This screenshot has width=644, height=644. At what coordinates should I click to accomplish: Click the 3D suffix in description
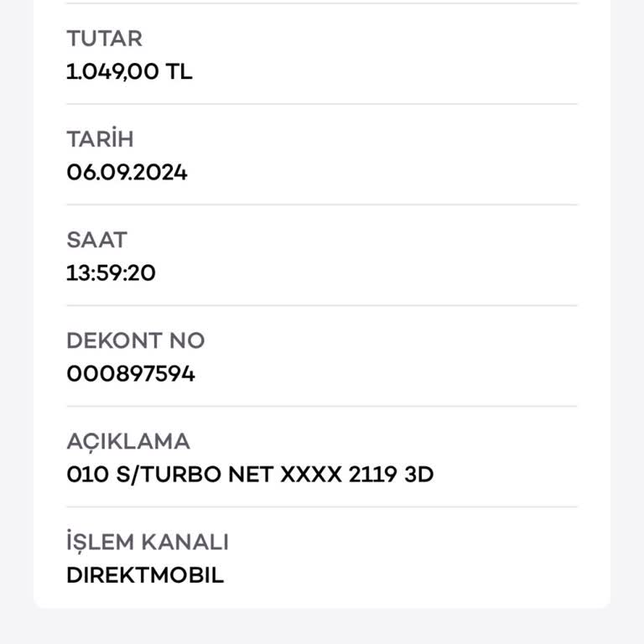point(418,475)
